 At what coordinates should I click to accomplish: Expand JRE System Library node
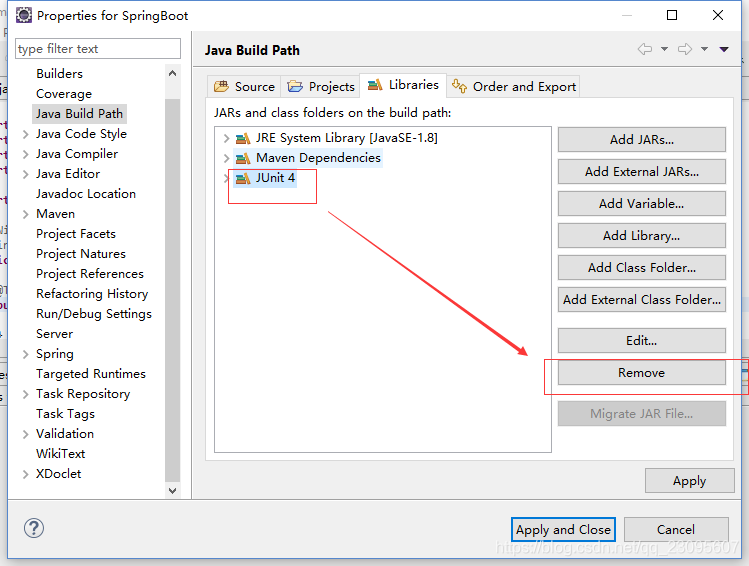click(x=226, y=139)
